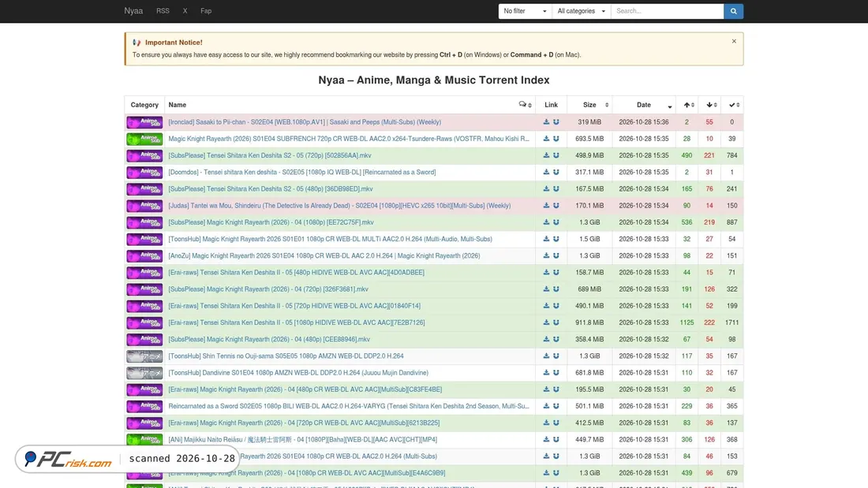Expand the All categories dropdown
Screen dimensions: 868x488
582,11
